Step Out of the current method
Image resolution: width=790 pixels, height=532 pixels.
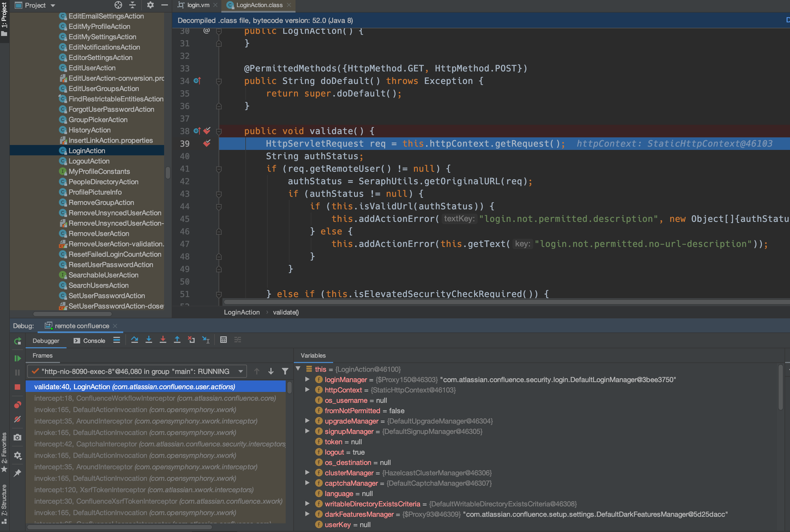pos(177,340)
